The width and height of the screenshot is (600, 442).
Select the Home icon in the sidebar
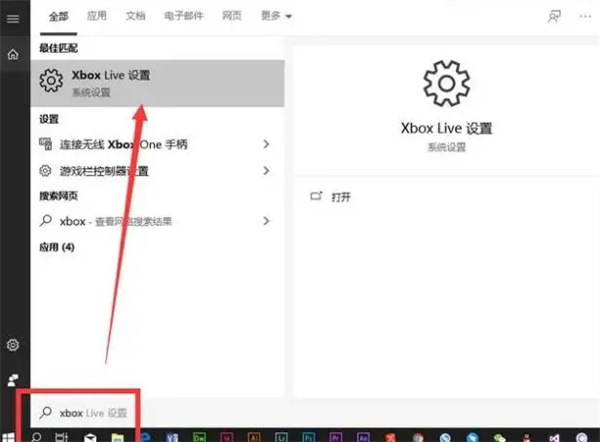coord(13,54)
